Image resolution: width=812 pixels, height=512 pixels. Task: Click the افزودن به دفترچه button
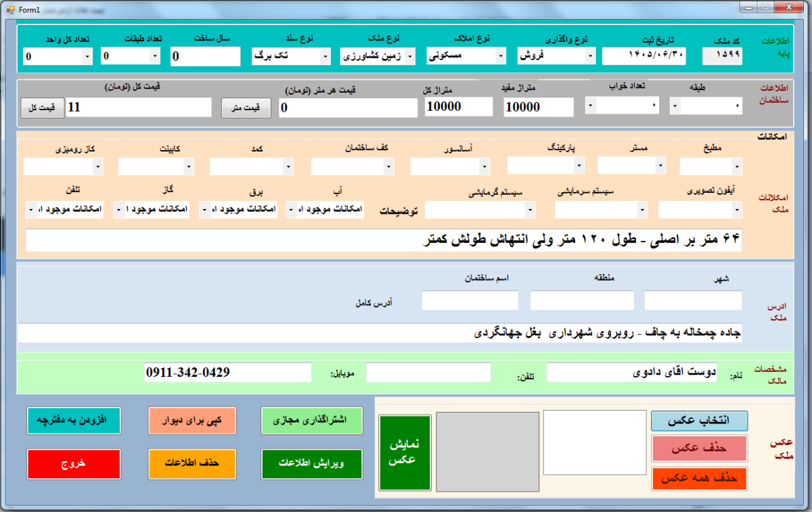click(x=74, y=421)
